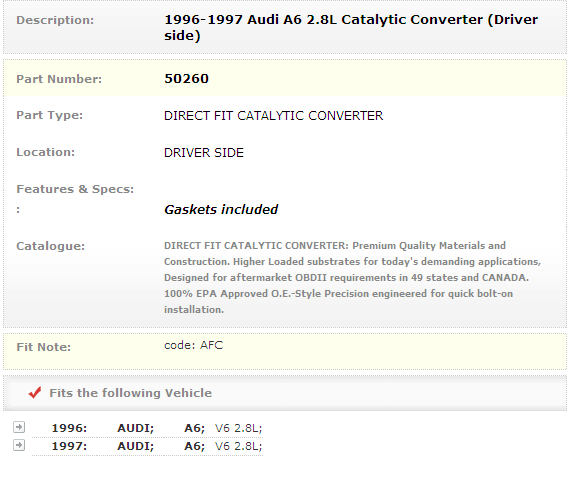Viewport: 570px width, 478px height.
Task: Click the arrow icon beside 1997 row
Action: (19, 445)
